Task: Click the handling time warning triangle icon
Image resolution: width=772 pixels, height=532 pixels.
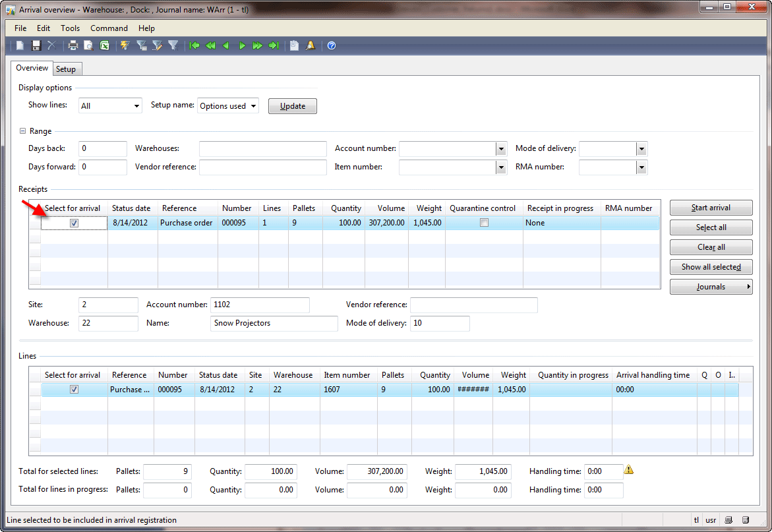Action: [629, 469]
